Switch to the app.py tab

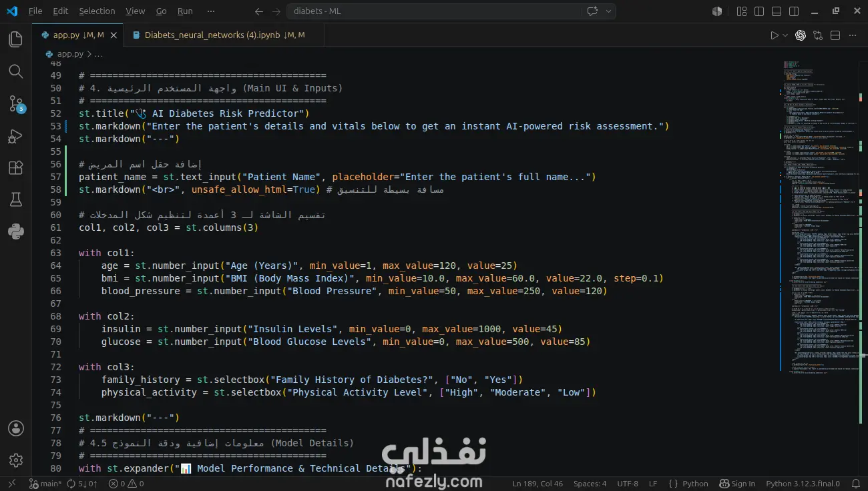click(x=77, y=35)
